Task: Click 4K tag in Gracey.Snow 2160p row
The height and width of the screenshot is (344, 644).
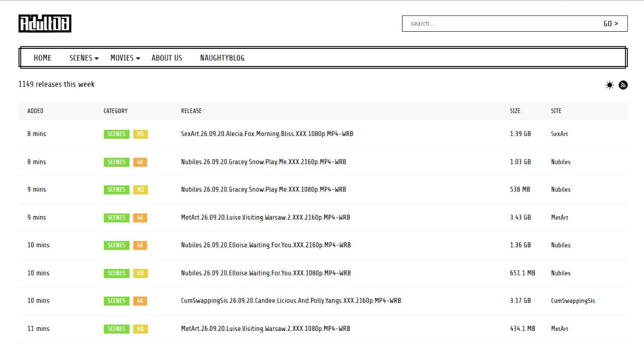Action: click(140, 162)
